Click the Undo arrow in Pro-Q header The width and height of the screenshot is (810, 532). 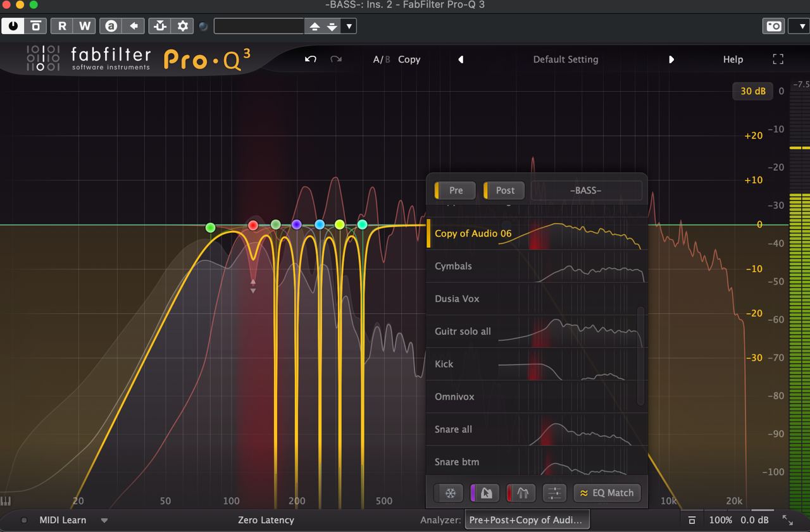pyautogui.click(x=311, y=59)
